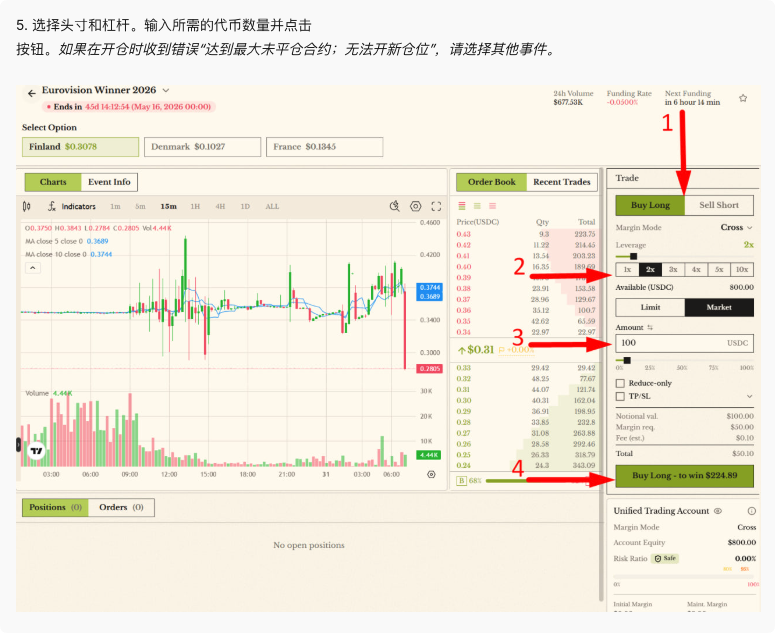Image resolution: width=775 pixels, height=633 pixels.
Task: Enter fullscreen chart mode
Action: (x=436, y=206)
